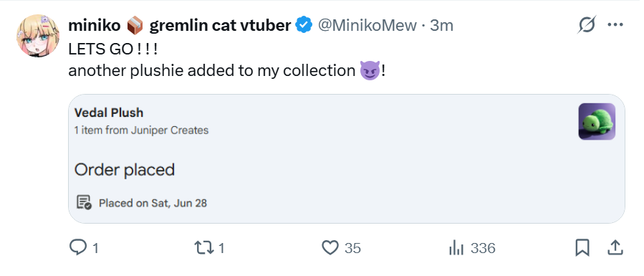Open the share upload icon
Viewport: 644px width, 276px height.
pos(615,247)
